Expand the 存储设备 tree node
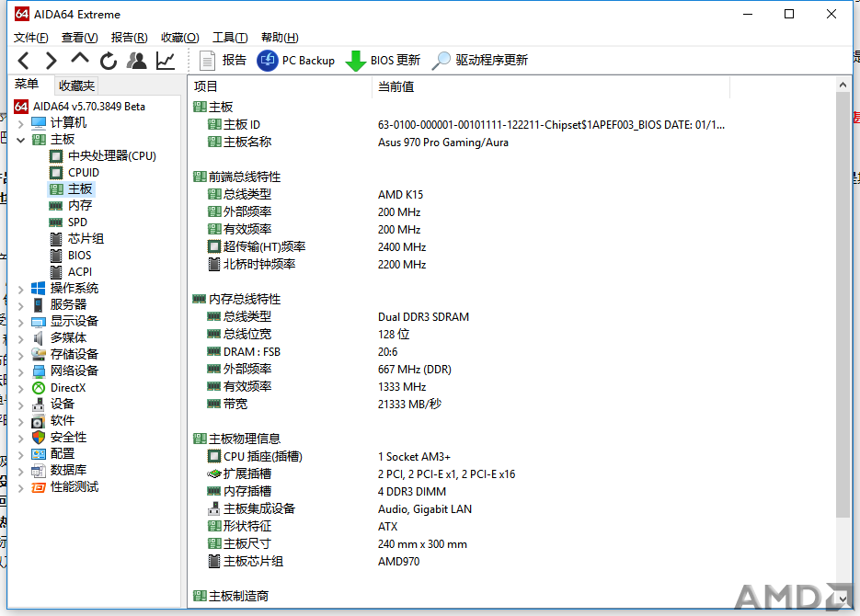This screenshot has height=616, width=860. (21, 356)
